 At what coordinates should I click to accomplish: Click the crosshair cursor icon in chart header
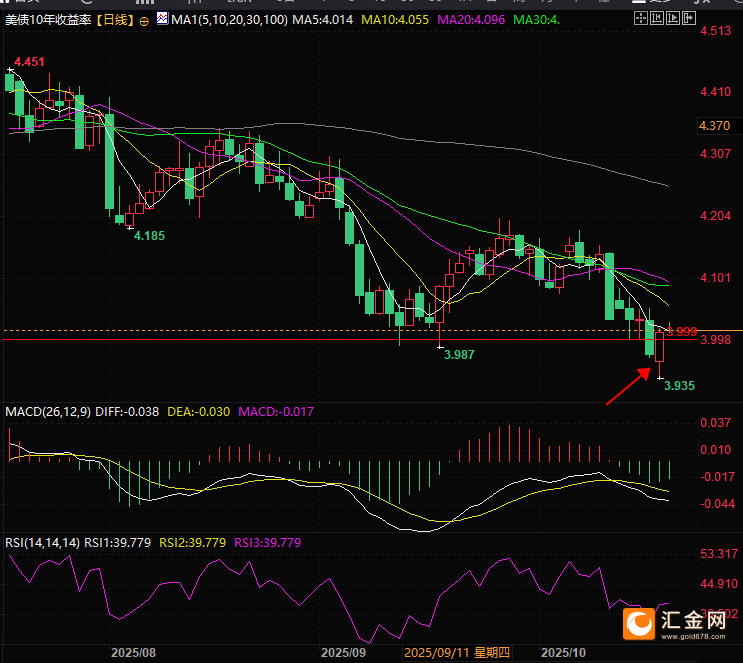(641, 18)
